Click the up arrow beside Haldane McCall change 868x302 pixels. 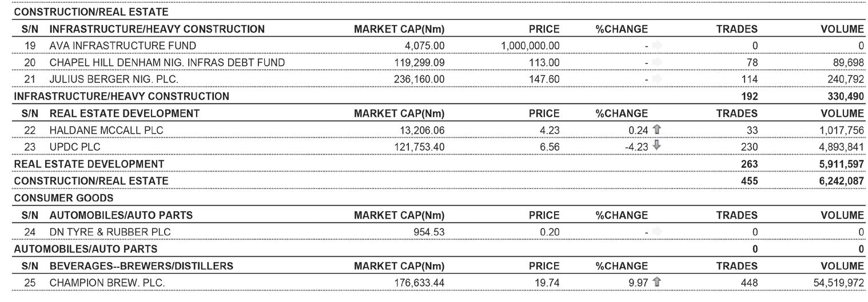tap(658, 130)
